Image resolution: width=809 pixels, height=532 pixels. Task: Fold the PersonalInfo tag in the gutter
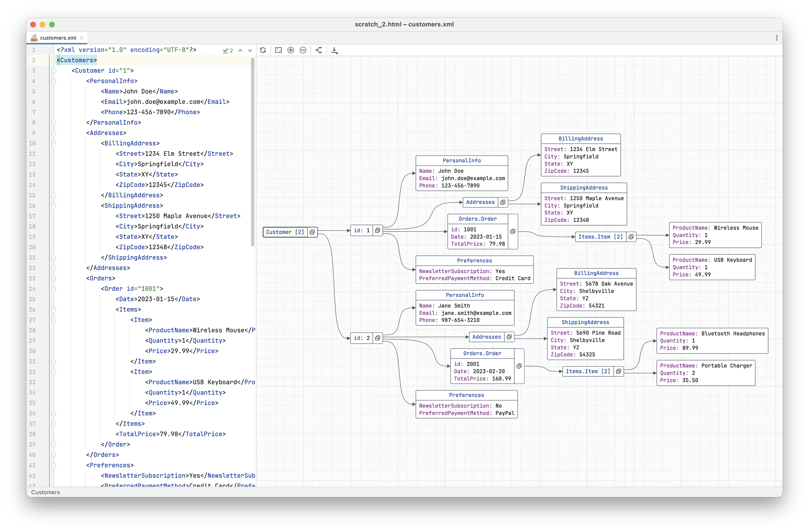(54, 81)
